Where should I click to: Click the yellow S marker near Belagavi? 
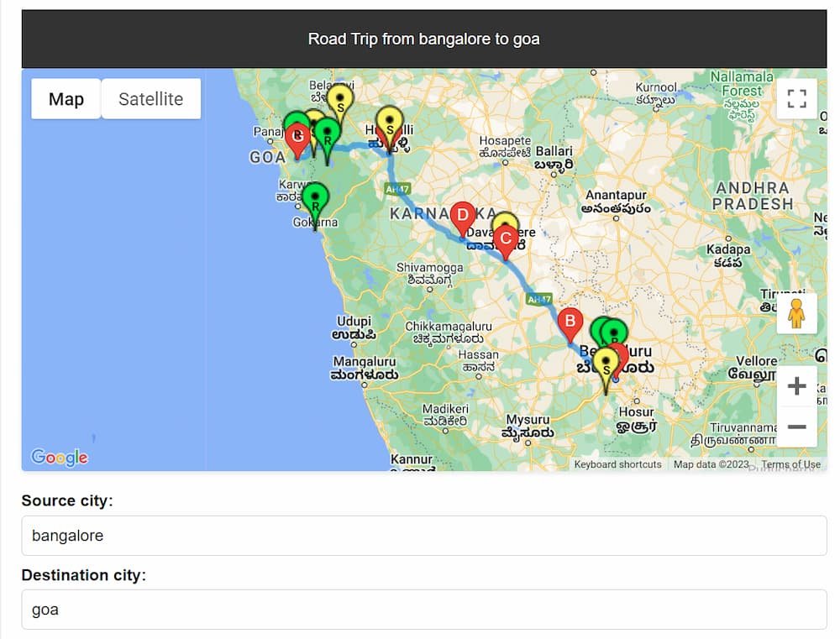(339, 98)
